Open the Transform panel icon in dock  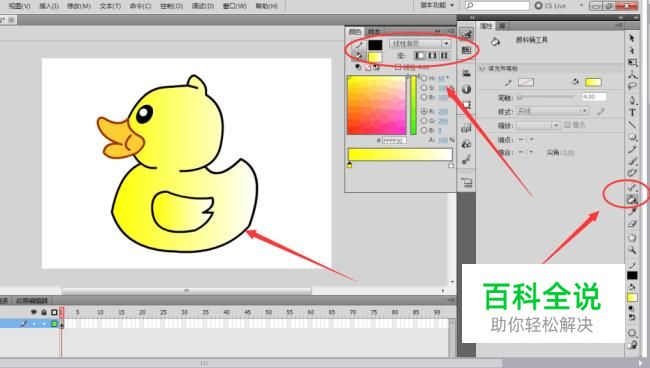pyautogui.click(x=466, y=105)
